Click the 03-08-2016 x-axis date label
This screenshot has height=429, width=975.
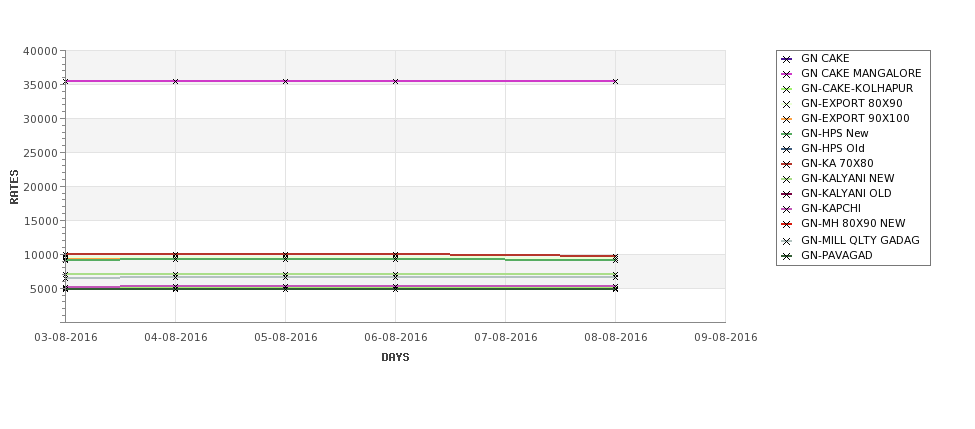[x=66, y=338]
